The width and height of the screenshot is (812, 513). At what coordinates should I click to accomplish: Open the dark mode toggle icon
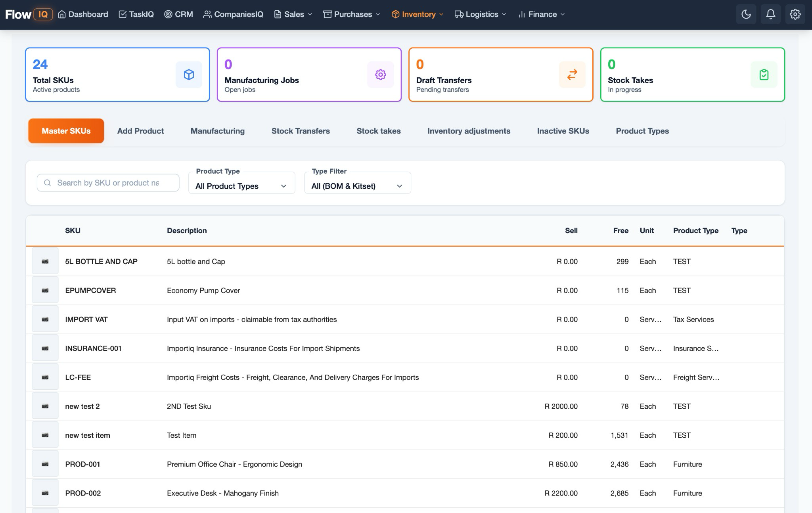(x=746, y=14)
